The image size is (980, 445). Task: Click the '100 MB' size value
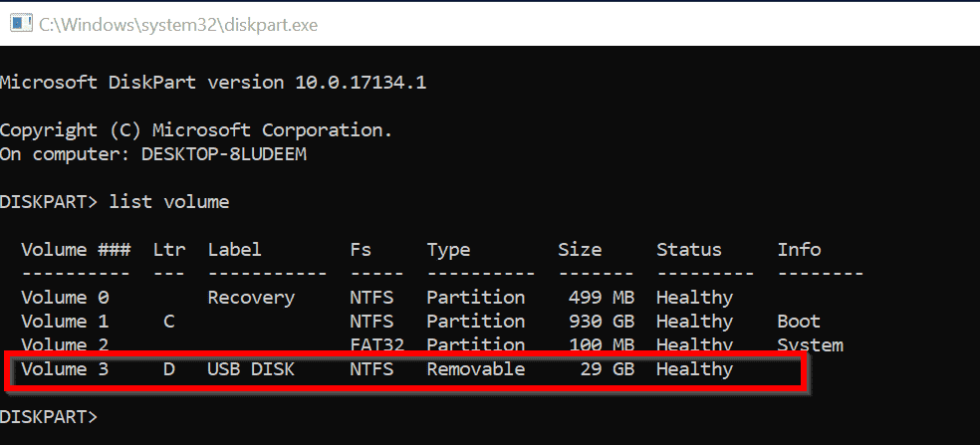tap(602, 344)
